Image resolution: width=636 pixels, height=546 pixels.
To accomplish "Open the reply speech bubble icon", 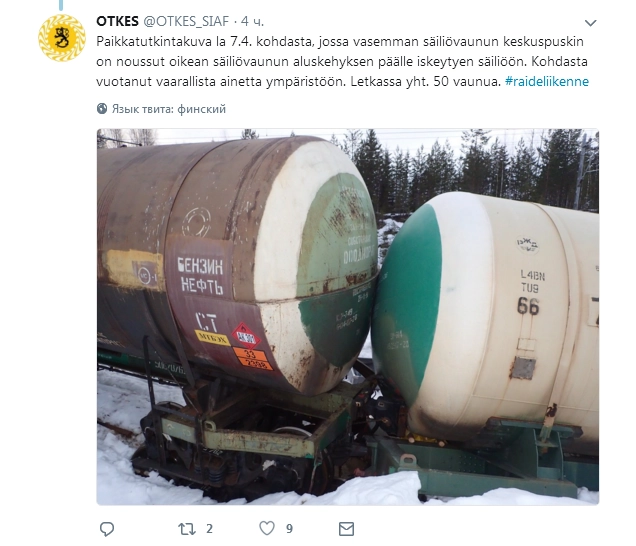I will click(107, 529).
